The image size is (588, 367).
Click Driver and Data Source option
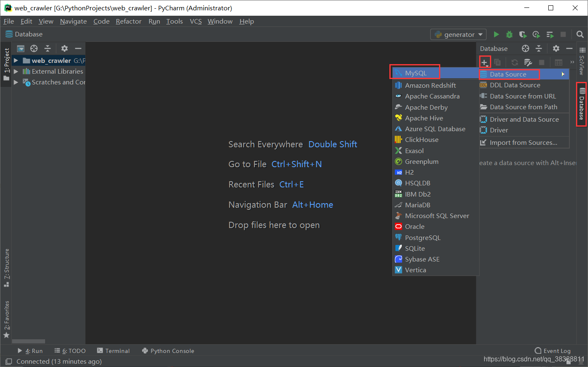coord(524,119)
